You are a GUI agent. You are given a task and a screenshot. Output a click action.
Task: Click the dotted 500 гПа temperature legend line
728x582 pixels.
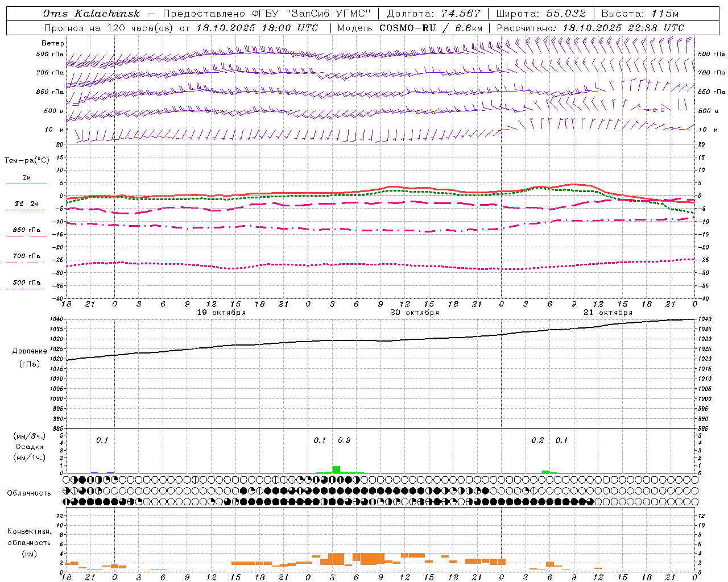pos(26,289)
